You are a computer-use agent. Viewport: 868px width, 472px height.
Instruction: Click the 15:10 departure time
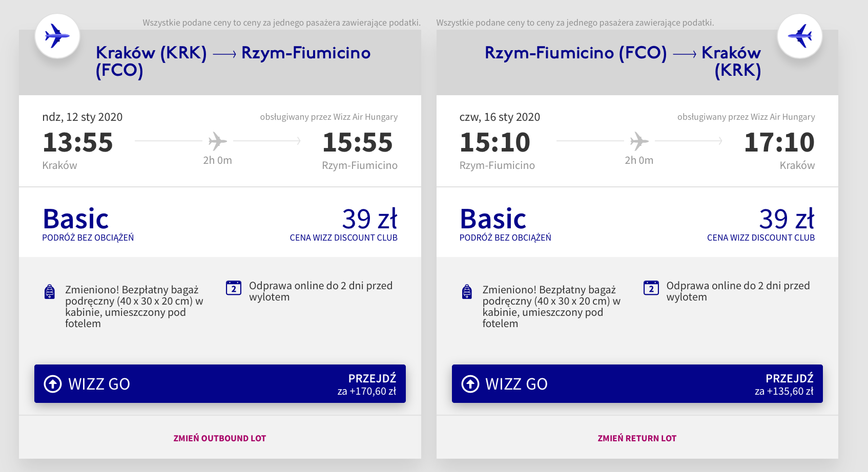click(x=495, y=142)
